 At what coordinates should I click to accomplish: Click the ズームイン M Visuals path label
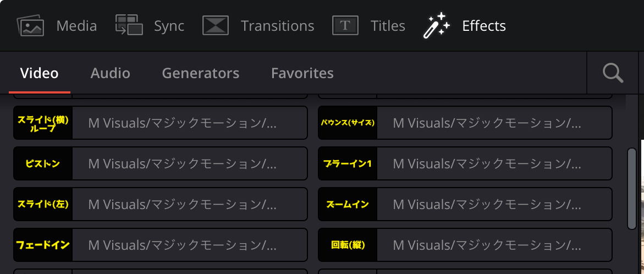click(487, 204)
